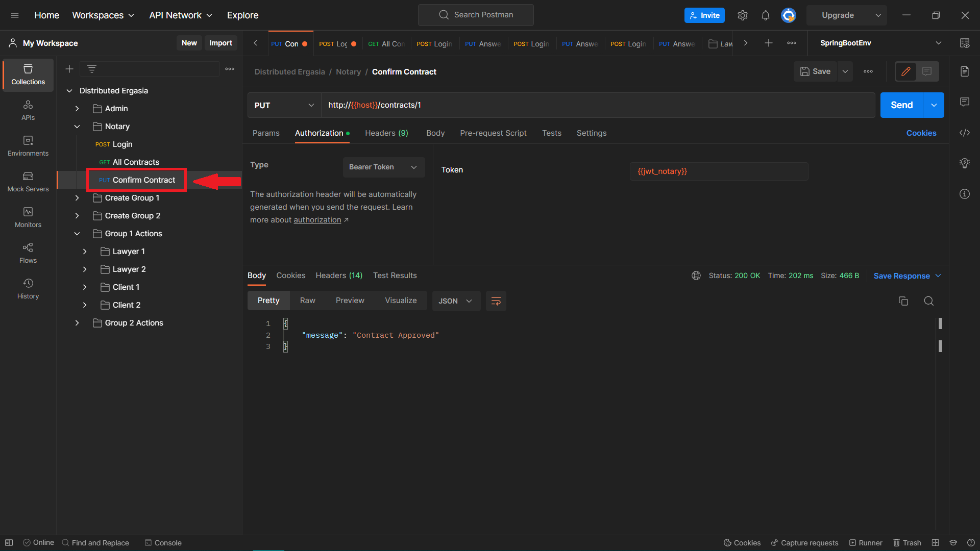This screenshot has height=551, width=980.
Task: Open the Mock Servers panel
Action: (28, 182)
